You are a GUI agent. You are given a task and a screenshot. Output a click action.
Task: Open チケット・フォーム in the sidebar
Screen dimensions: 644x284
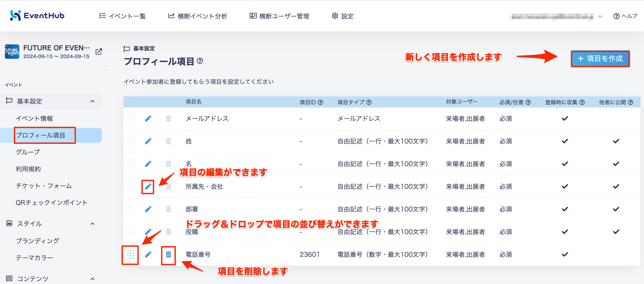point(44,186)
